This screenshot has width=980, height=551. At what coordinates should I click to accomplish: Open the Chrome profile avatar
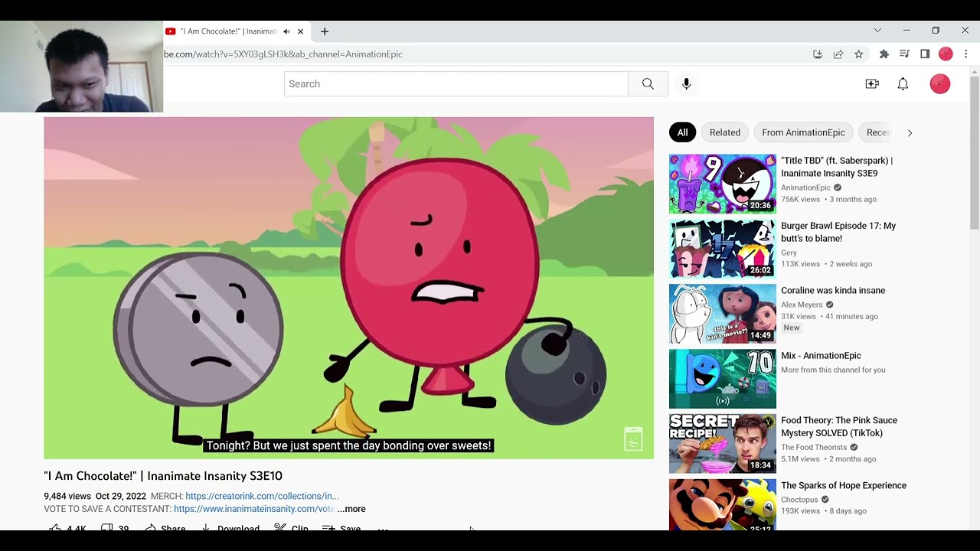click(x=946, y=54)
